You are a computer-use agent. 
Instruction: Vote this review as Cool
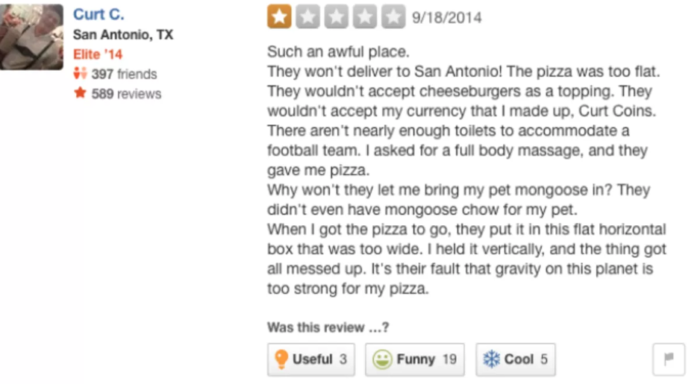[x=516, y=359]
